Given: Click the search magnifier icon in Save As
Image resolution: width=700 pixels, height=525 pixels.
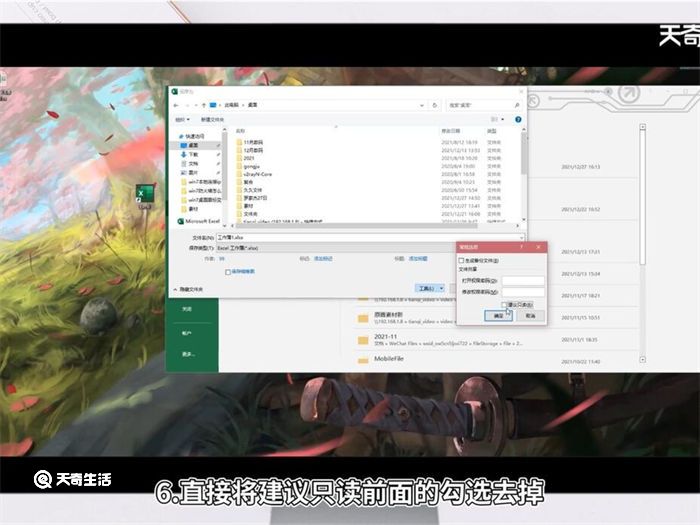Looking at the screenshot, I should click(x=517, y=105).
